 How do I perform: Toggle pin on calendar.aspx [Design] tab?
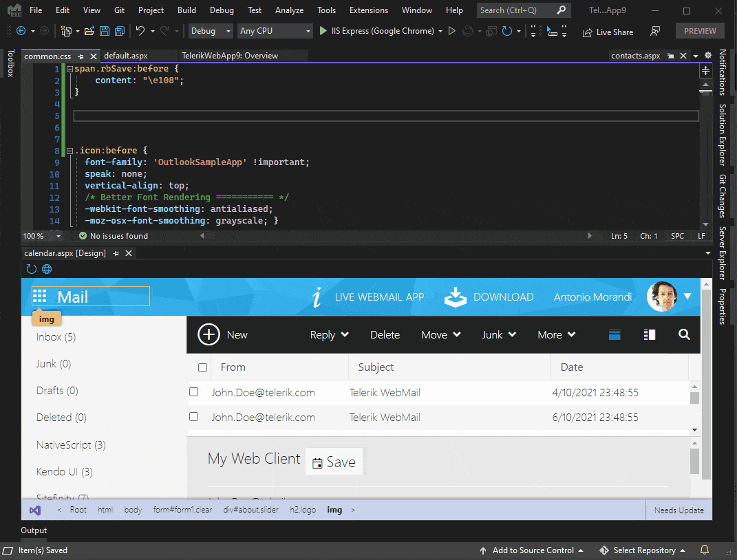[116, 253]
